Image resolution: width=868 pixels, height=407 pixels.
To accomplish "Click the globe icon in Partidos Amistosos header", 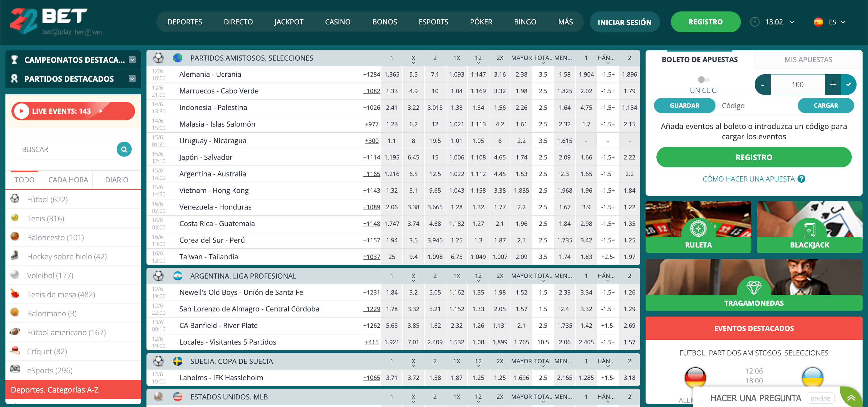I will (x=178, y=58).
